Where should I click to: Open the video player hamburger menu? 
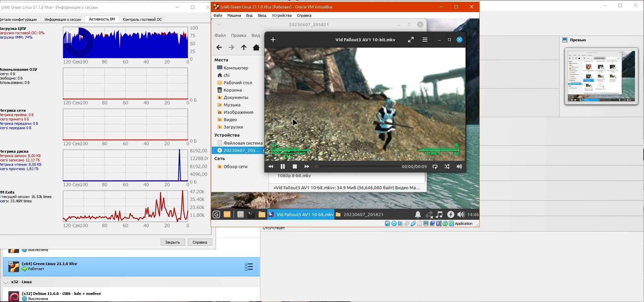(425, 40)
